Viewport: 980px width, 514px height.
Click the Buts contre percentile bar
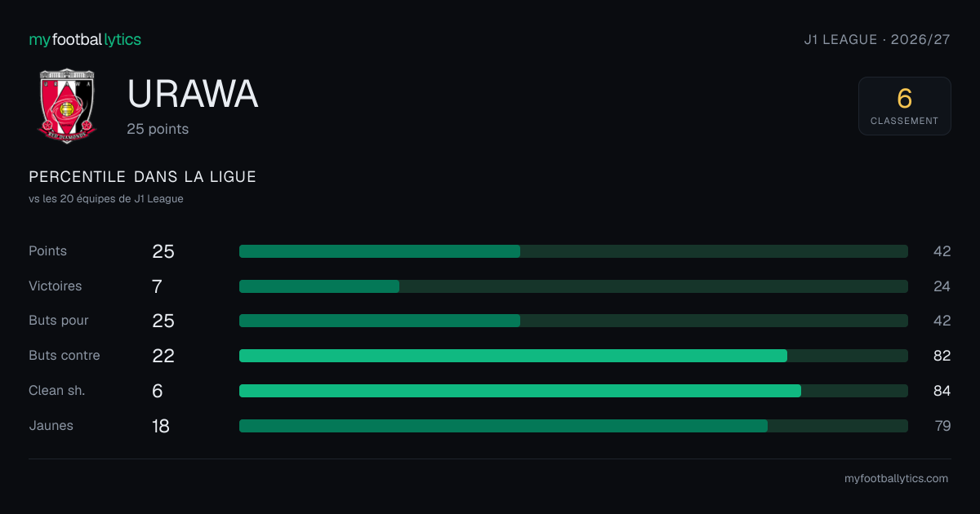click(573, 356)
